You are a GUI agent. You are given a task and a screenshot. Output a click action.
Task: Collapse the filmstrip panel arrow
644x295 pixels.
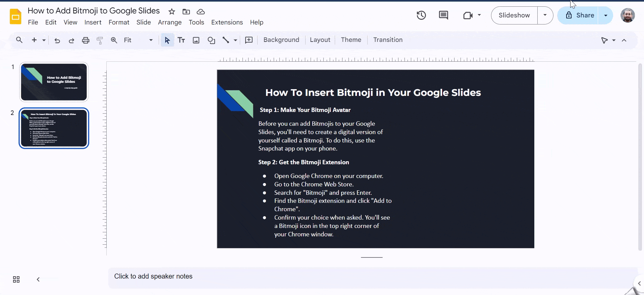(x=38, y=279)
